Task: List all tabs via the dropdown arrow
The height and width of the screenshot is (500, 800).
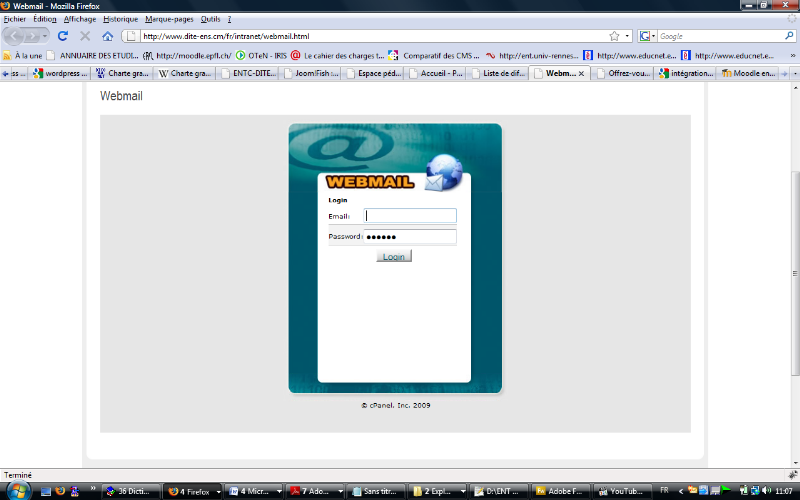Action: 795,73
